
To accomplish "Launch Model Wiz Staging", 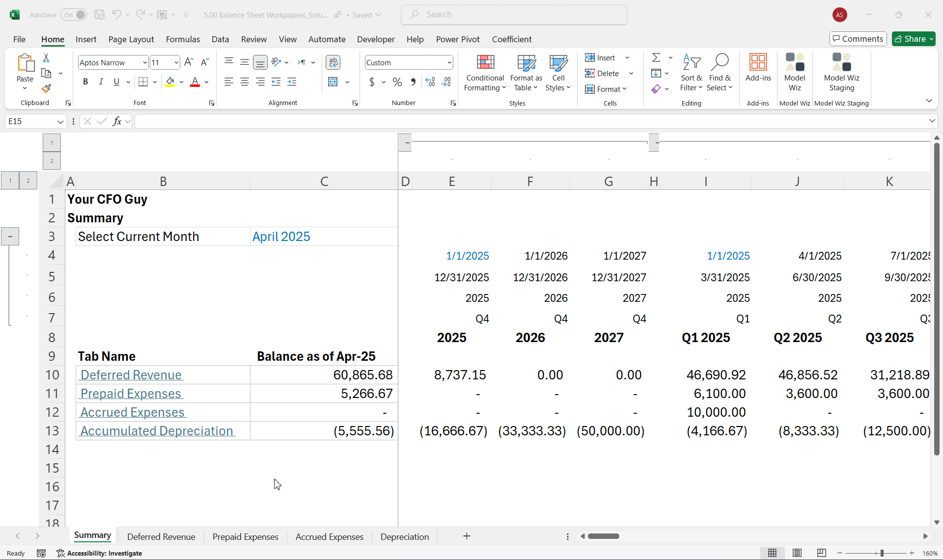I will click(841, 73).
